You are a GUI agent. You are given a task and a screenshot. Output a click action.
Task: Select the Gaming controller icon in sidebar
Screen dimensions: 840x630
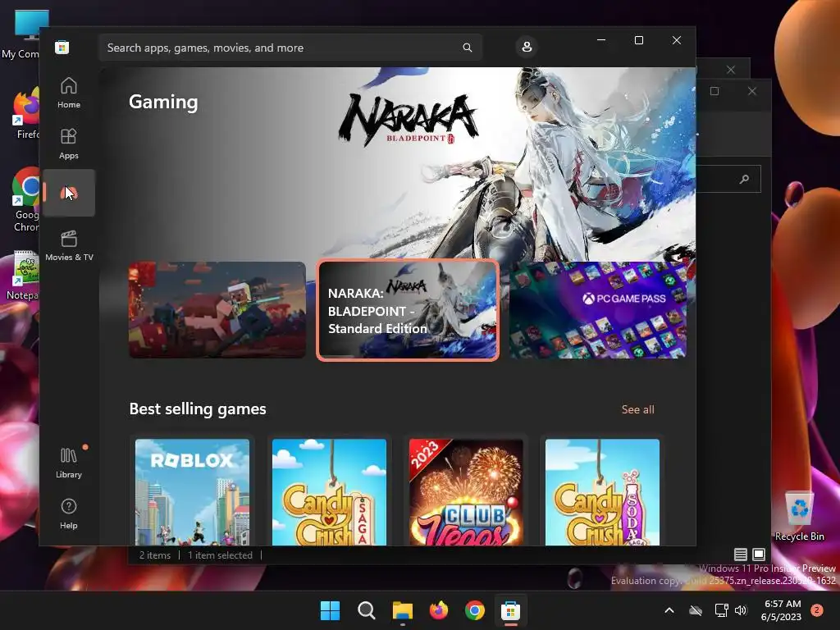tap(69, 193)
